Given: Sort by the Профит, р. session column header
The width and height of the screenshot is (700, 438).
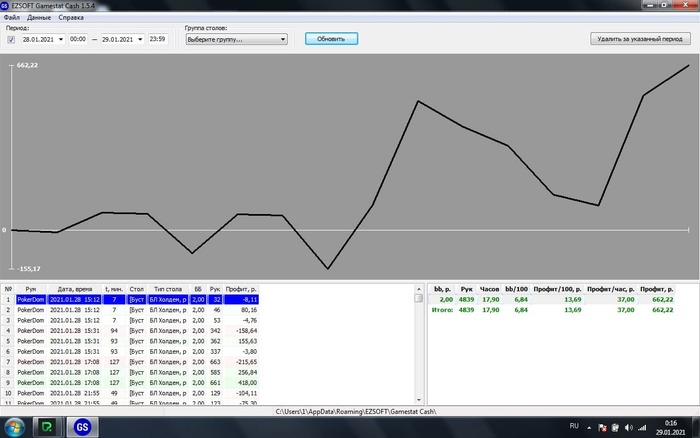Looking at the screenshot, I should click(x=241, y=289).
